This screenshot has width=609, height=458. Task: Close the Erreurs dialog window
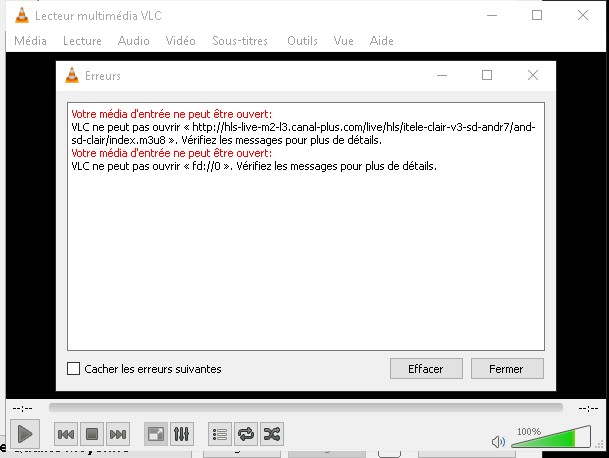(x=533, y=75)
